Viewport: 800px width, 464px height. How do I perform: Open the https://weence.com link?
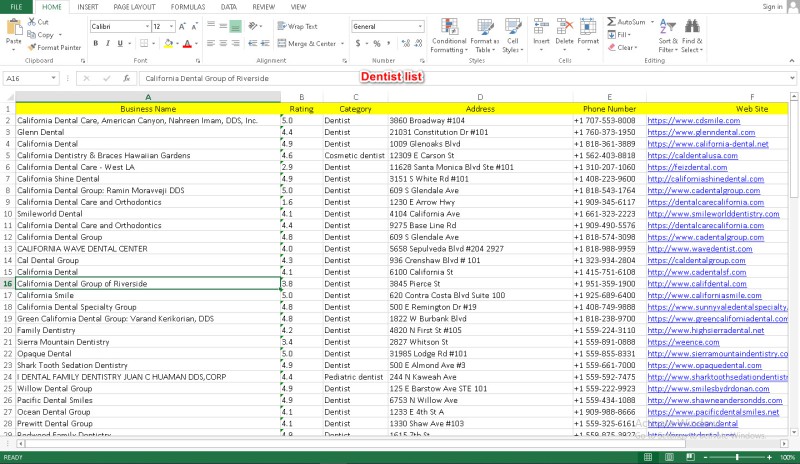pos(683,342)
